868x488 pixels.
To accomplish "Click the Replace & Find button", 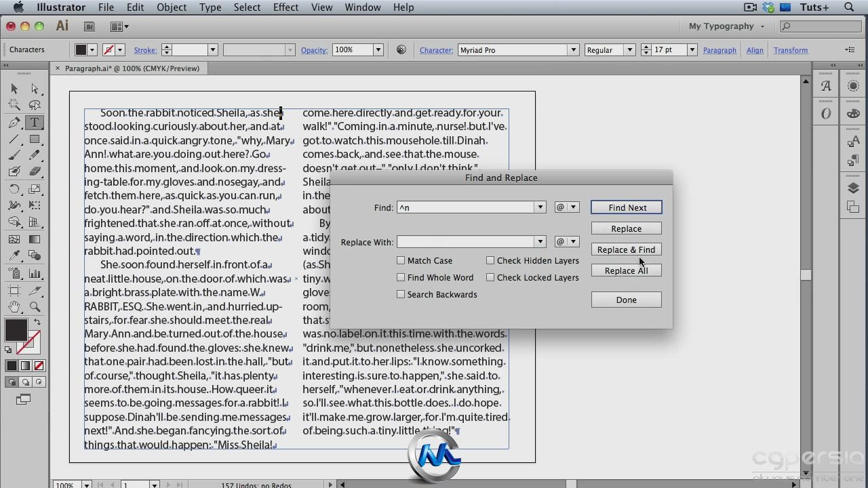I will coord(627,249).
